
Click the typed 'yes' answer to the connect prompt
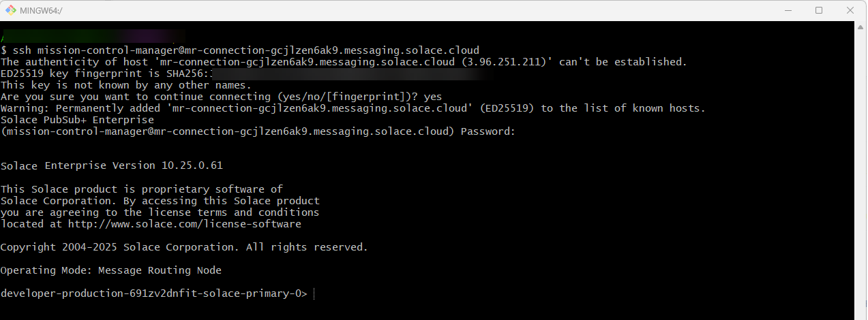click(433, 97)
